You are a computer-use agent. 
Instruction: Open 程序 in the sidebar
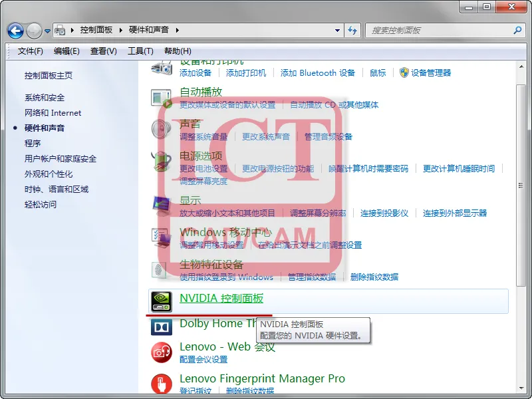point(33,144)
